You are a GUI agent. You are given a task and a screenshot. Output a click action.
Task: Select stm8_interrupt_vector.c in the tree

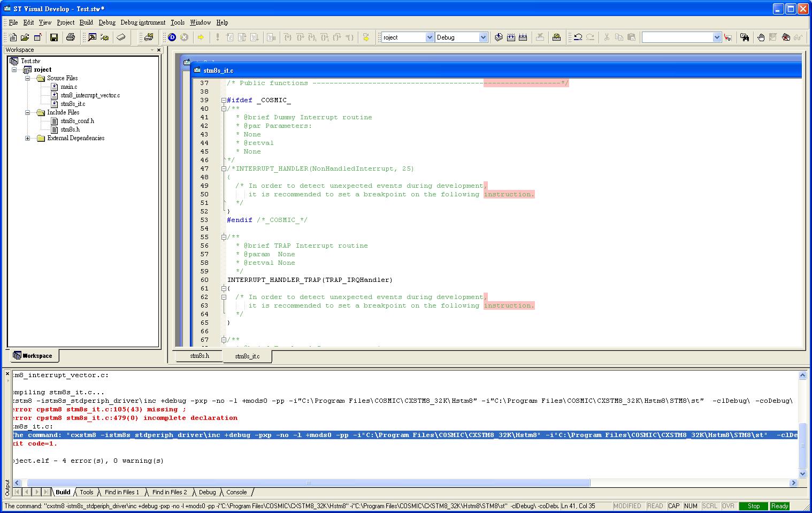[90, 95]
